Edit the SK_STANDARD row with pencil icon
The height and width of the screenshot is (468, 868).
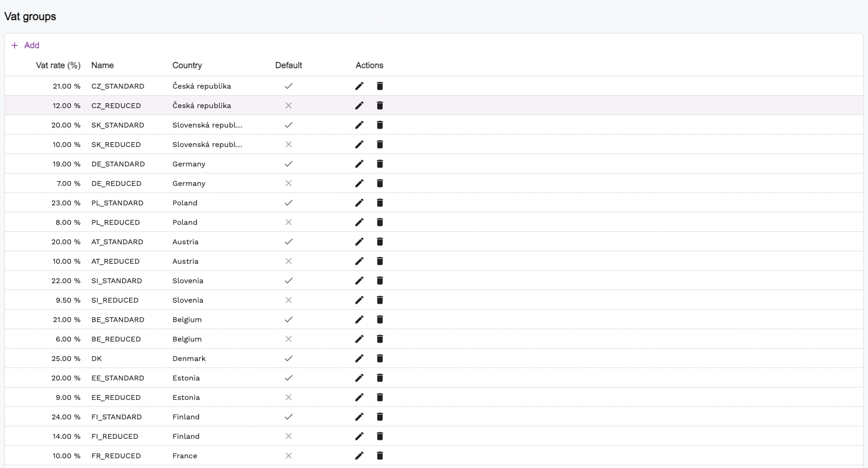click(359, 125)
